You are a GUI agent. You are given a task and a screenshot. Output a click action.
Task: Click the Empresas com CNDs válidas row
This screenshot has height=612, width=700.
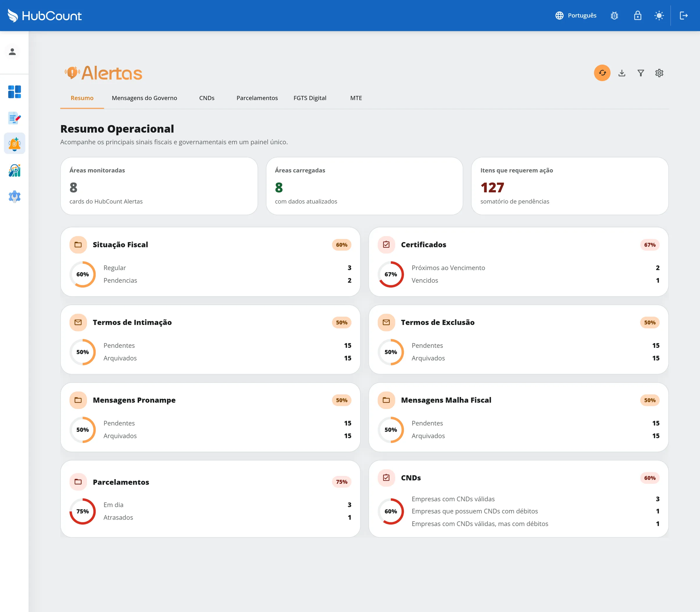click(x=535, y=499)
